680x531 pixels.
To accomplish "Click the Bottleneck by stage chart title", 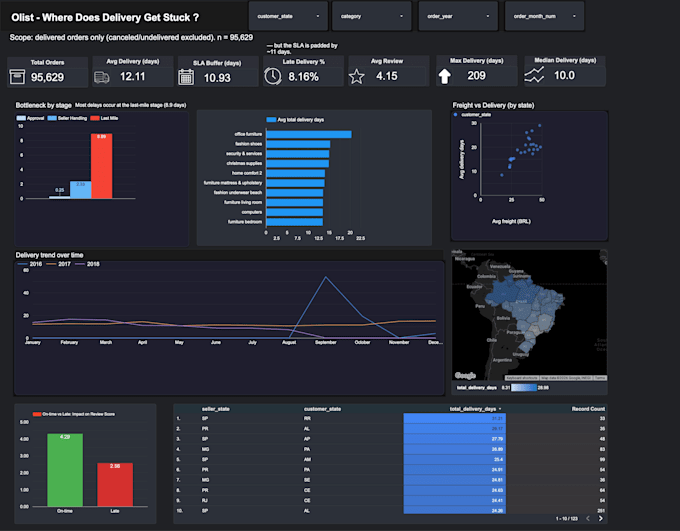I will click(43, 105).
